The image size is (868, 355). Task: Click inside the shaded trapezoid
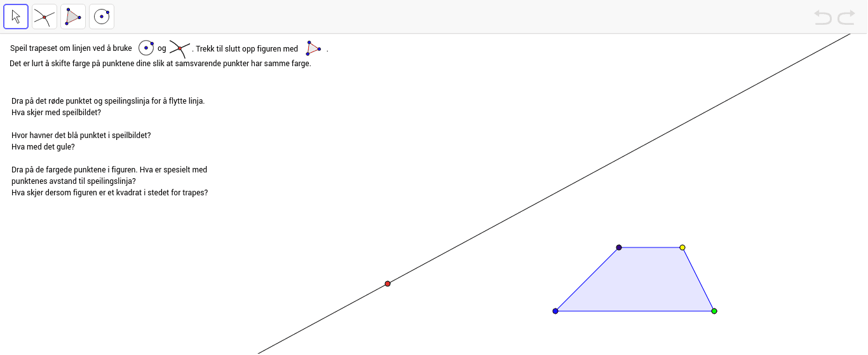coord(642,283)
